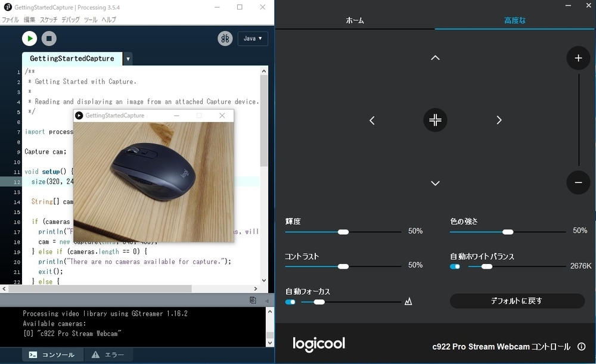Click the 'void setup()' code line

49,172
